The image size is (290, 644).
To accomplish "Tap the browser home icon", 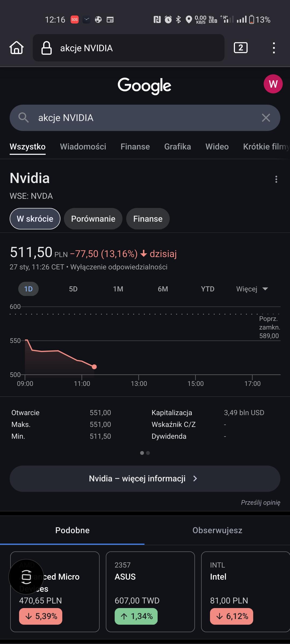I will [x=17, y=48].
